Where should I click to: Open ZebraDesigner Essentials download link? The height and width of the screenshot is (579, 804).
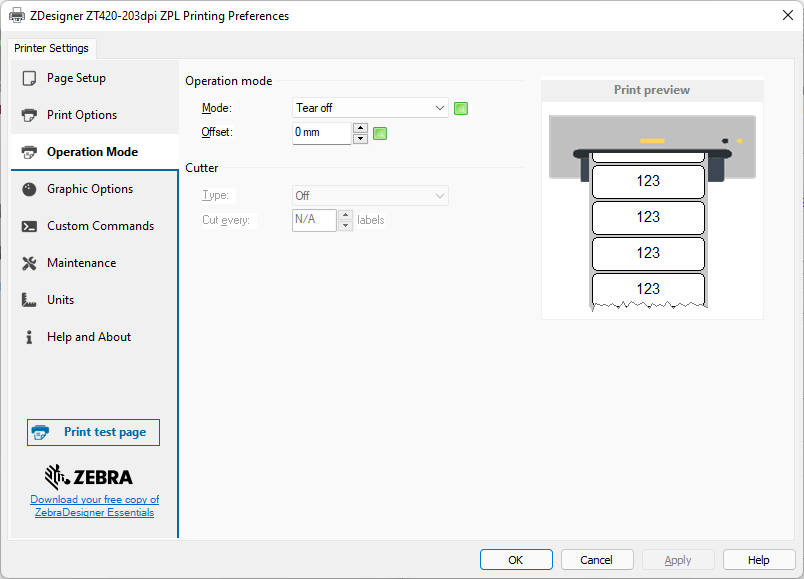coord(94,506)
